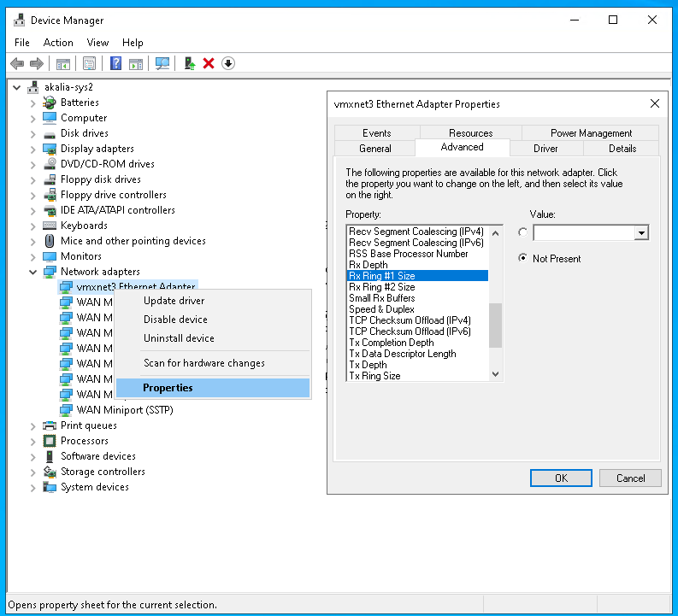The width and height of the screenshot is (678, 616).
Task: Click the Update device driver toolbar icon
Action: coord(190,63)
